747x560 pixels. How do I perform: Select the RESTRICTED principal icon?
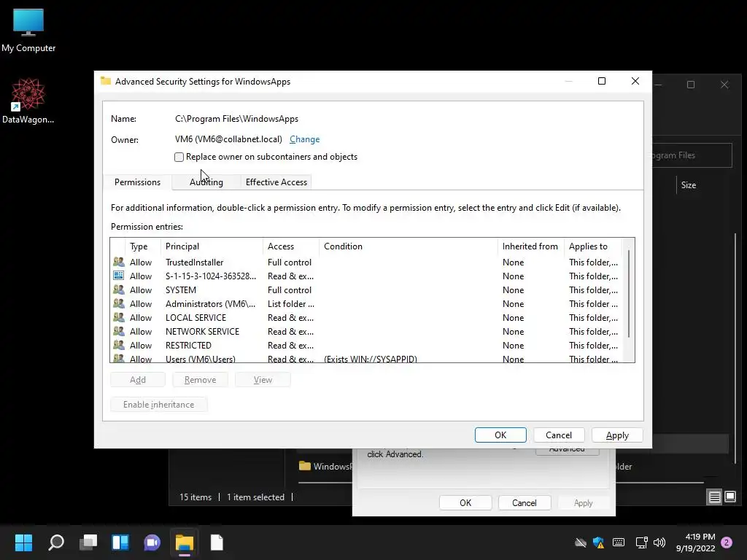click(119, 345)
